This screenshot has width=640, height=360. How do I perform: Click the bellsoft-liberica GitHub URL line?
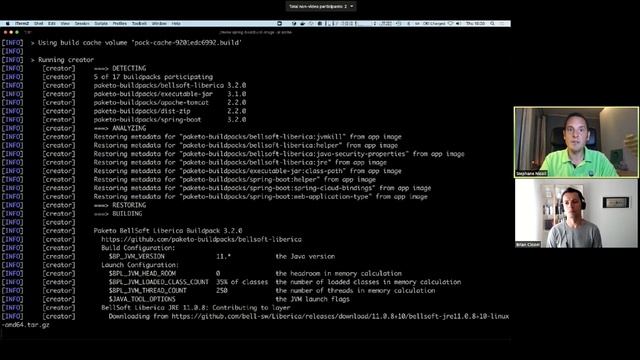pyautogui.click(x=201, y=239)
